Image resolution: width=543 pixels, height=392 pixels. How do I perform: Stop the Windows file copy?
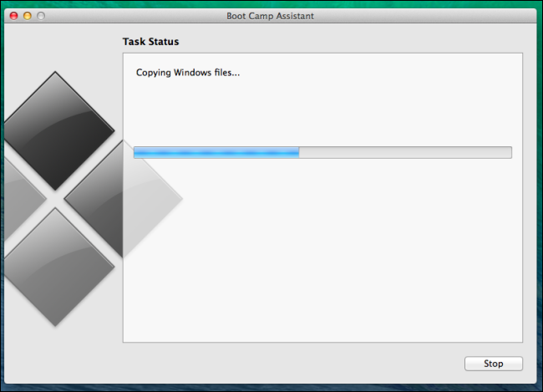[494, 364]
